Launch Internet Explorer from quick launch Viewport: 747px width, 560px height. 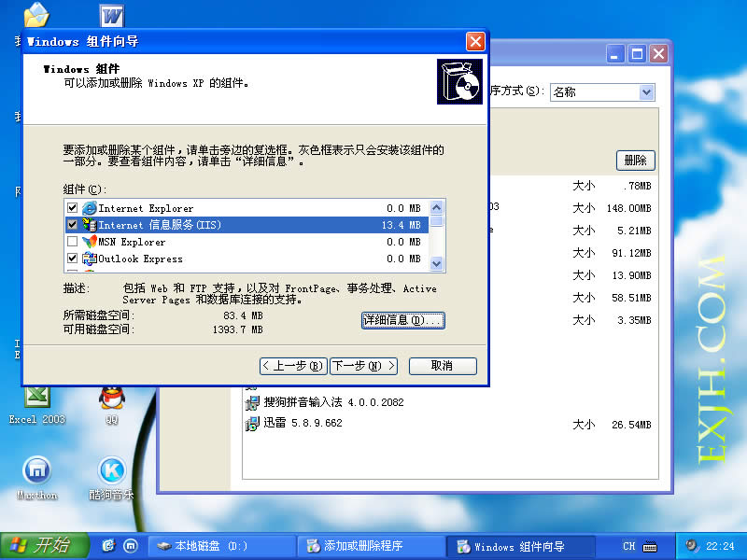tap(109, 546)
